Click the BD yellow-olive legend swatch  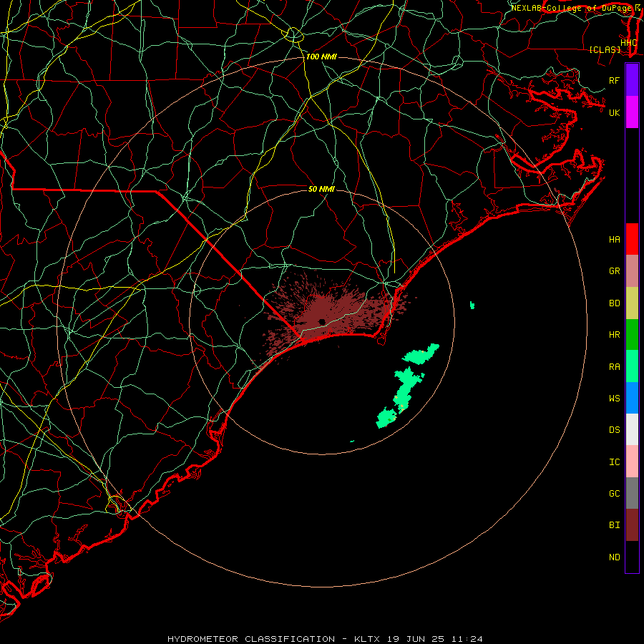(x=632, y=303)
